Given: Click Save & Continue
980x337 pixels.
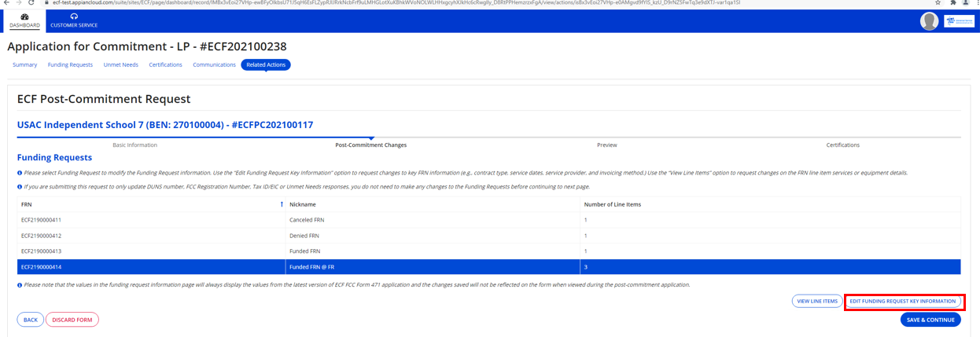Looking at the screenshot, I should point(930,320).
